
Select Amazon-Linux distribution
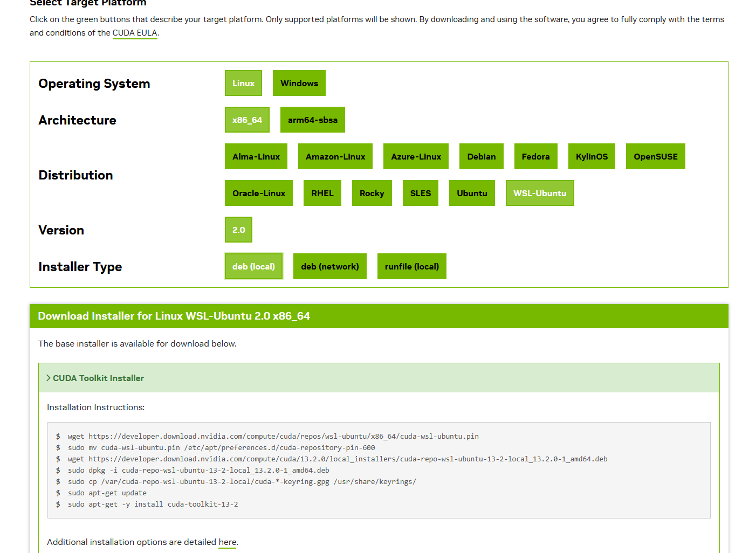pyautogui.click(x=335, y=156)
